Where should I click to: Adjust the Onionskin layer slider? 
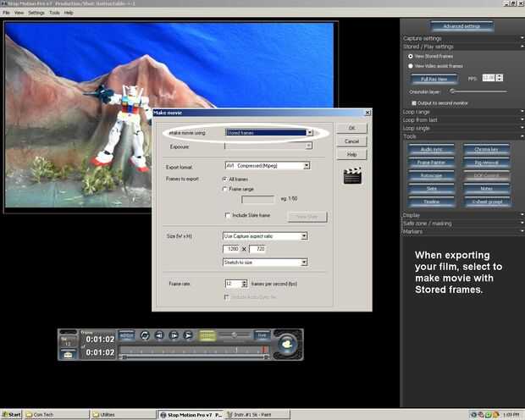tap(478, 91)
